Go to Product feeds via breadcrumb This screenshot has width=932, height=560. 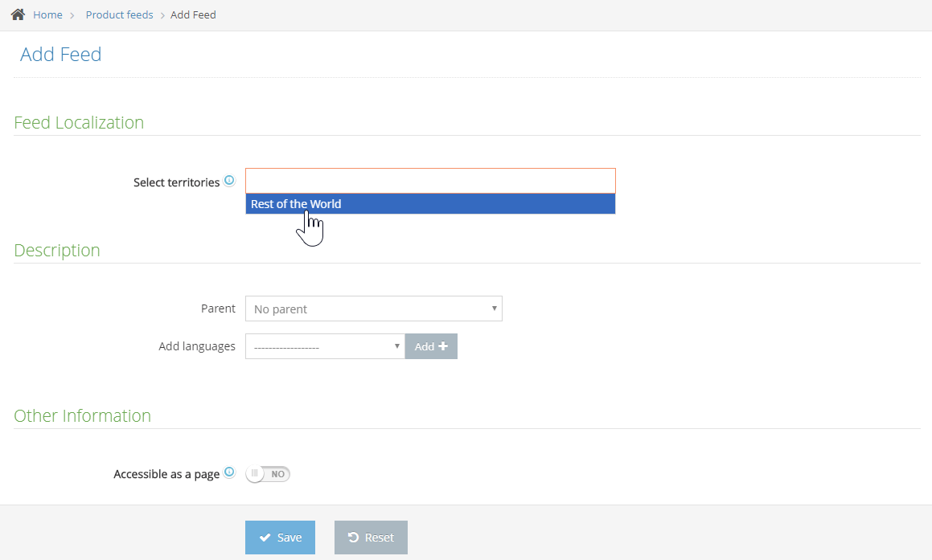pos(119,14)
